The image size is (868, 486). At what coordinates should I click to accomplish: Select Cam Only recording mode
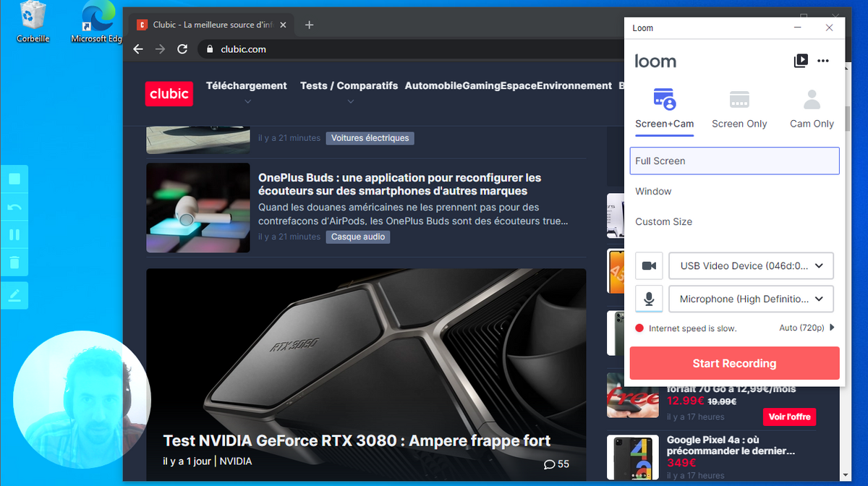pos(812,109)
